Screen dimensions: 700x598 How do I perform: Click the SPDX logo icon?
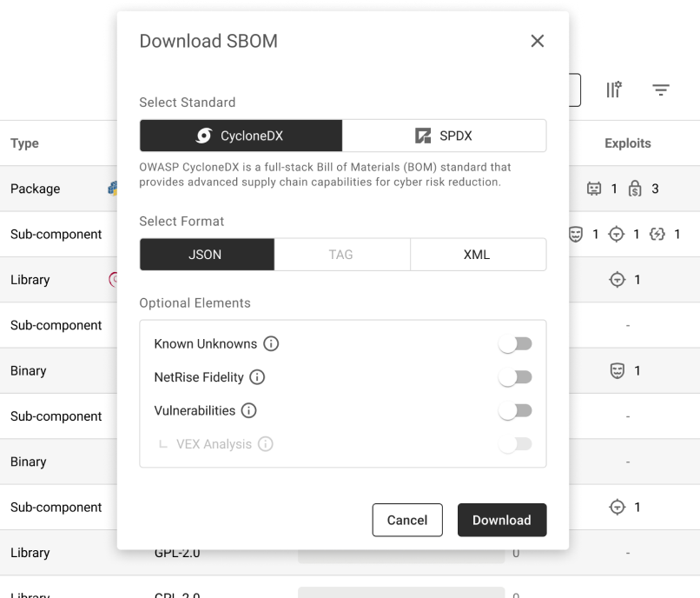pyautogui.click(x=423, y=136)
